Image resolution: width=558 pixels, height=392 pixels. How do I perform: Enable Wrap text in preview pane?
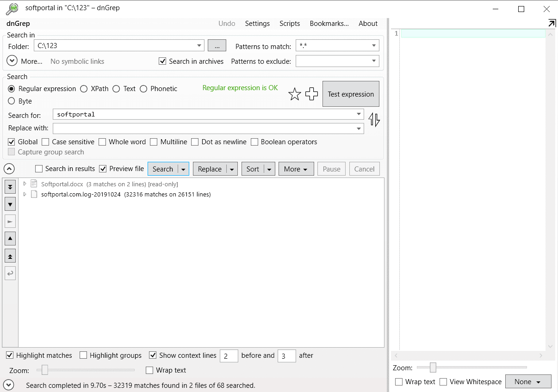[399, 382]
